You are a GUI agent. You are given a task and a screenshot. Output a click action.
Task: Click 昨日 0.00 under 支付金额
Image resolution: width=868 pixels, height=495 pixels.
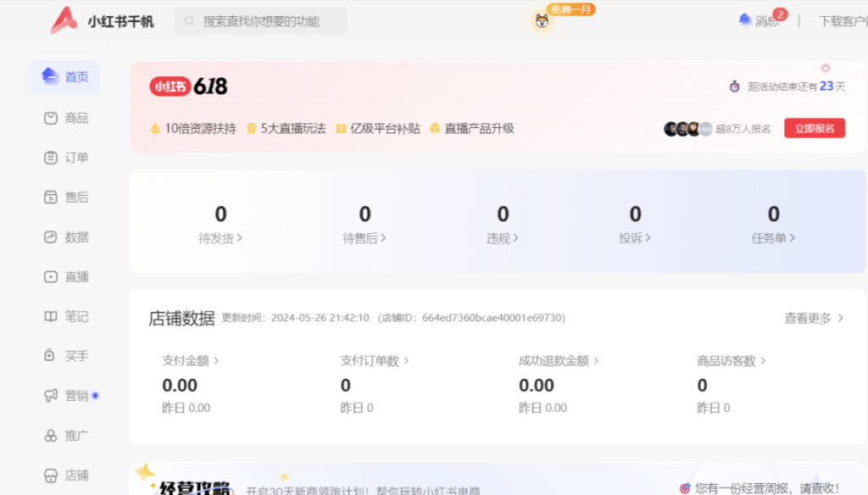pyautogui.click(x=186, y=408)
